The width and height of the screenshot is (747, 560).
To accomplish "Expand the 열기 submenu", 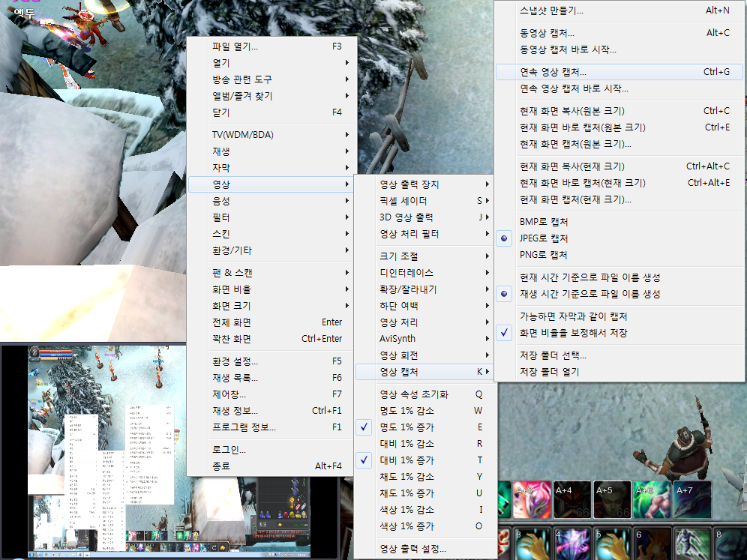I will (271, 63).
